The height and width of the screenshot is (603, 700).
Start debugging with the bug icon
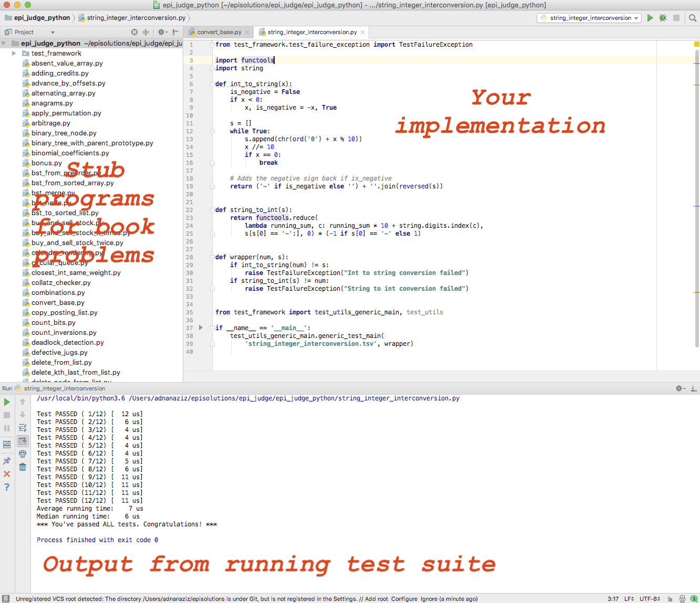point(663,18)
